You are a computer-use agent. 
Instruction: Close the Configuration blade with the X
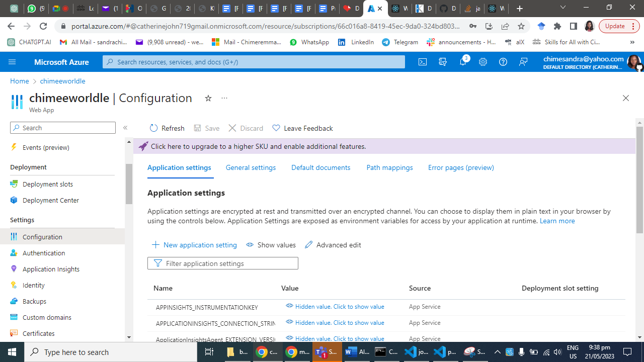tap(626, 98)
